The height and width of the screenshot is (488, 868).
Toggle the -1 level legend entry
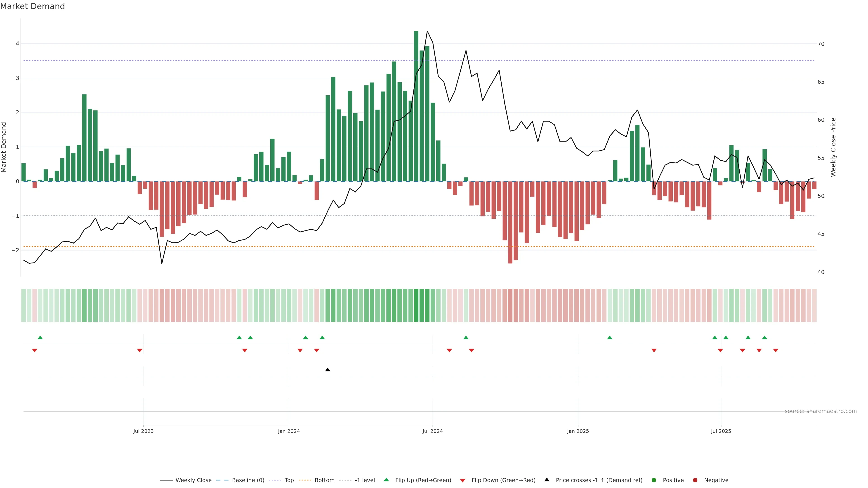coord(365,480)
